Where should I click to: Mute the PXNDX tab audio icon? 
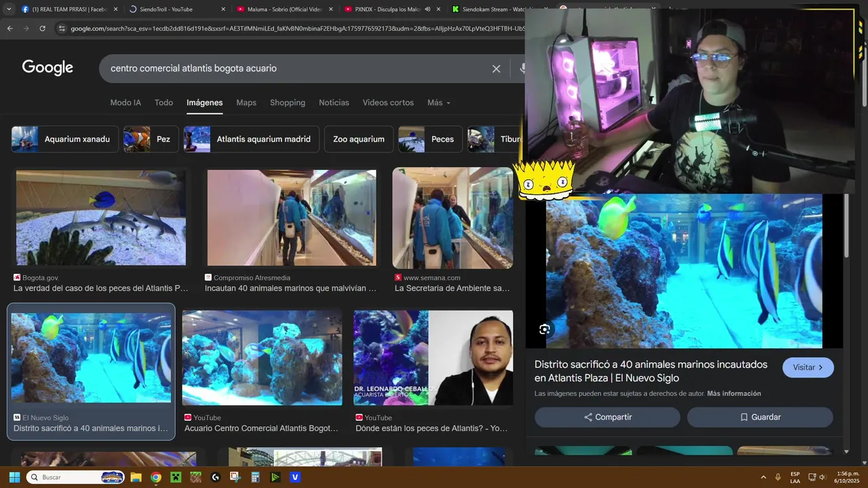427,9
